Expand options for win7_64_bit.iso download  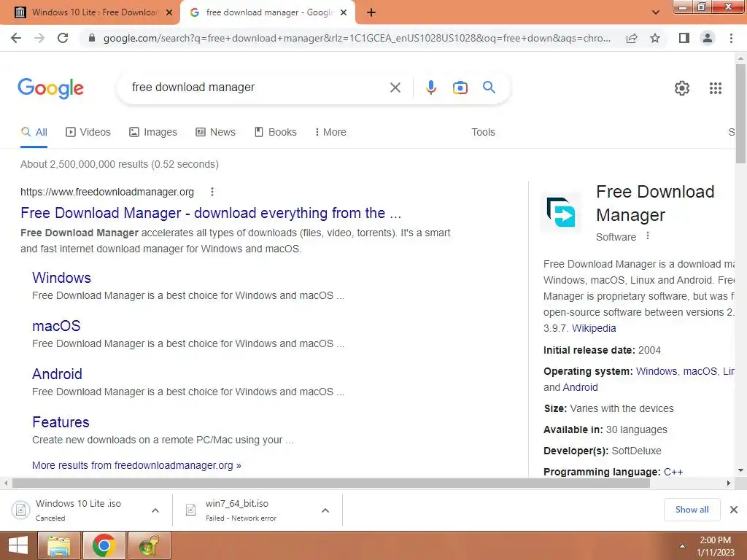325,510
